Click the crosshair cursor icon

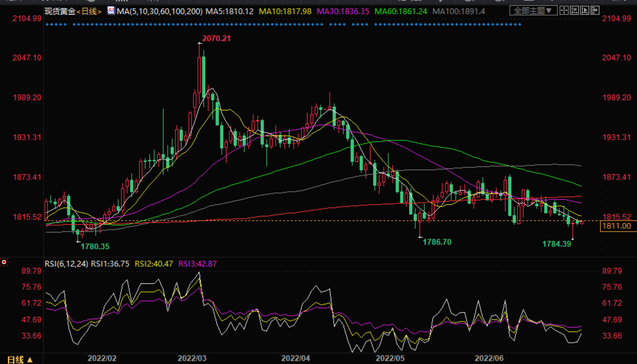pos(564,11)
